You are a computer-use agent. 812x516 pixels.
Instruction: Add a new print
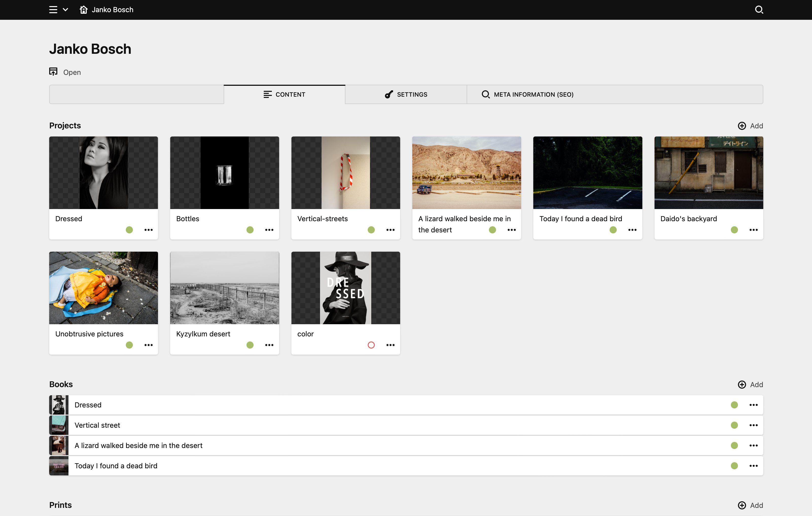[750, 505]
